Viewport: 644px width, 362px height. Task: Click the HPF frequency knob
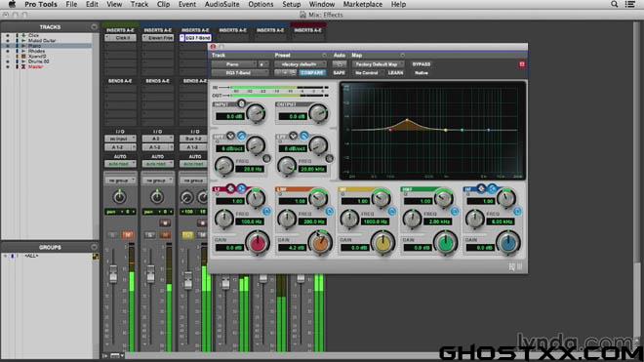pos(224,166)
